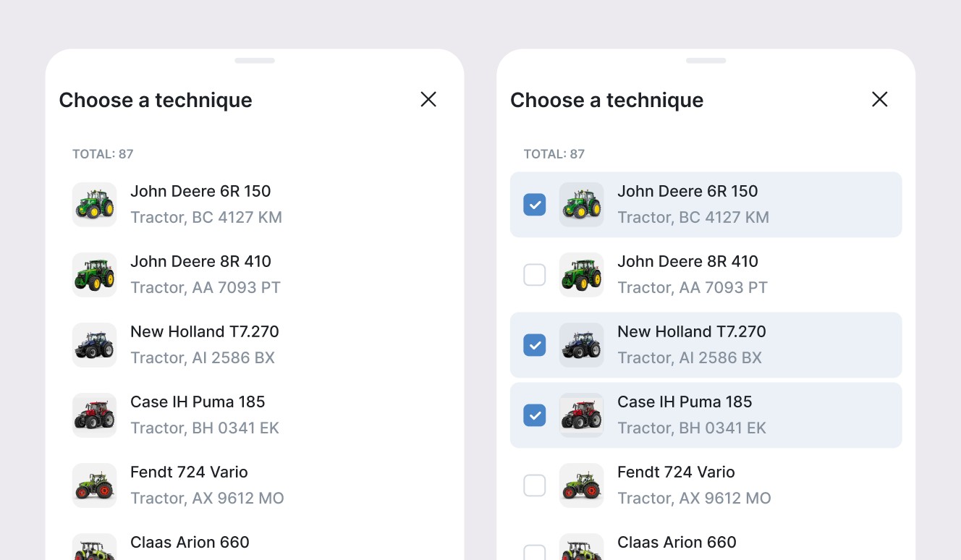Click New Holland T7.270 tractor image in left sheet

95,345
